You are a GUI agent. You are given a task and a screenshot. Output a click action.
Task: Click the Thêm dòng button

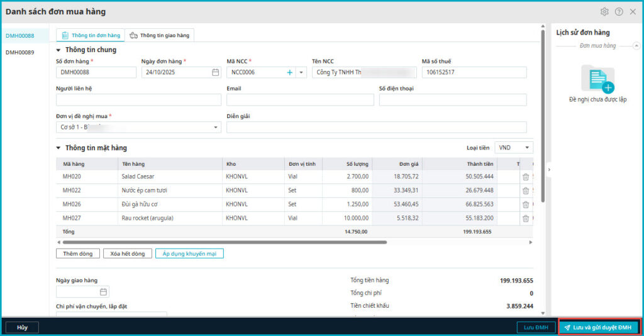tap(77, 254)
